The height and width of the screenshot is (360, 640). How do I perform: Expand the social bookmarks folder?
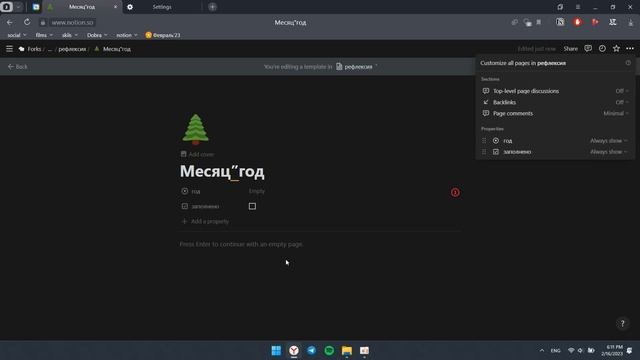pos(17,35)
